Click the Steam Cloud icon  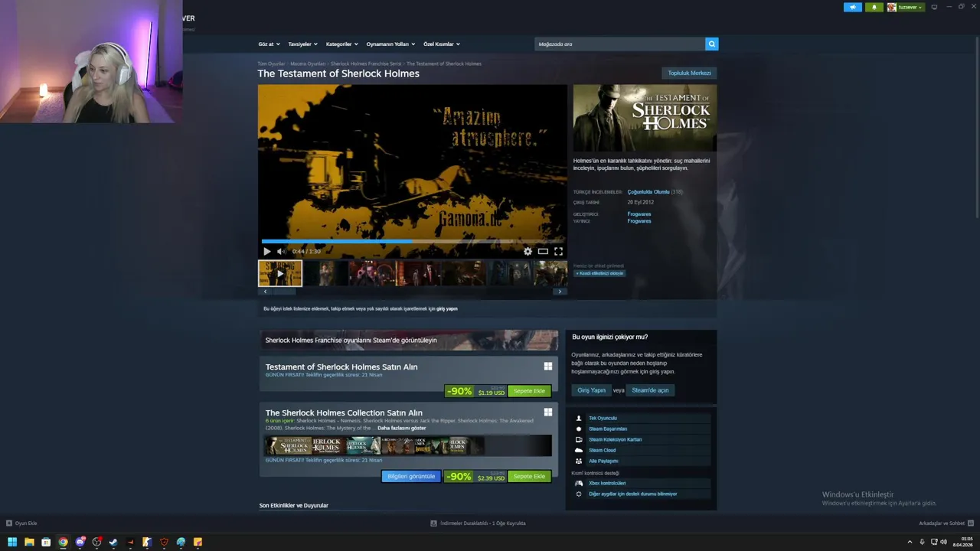coord(579,450)
